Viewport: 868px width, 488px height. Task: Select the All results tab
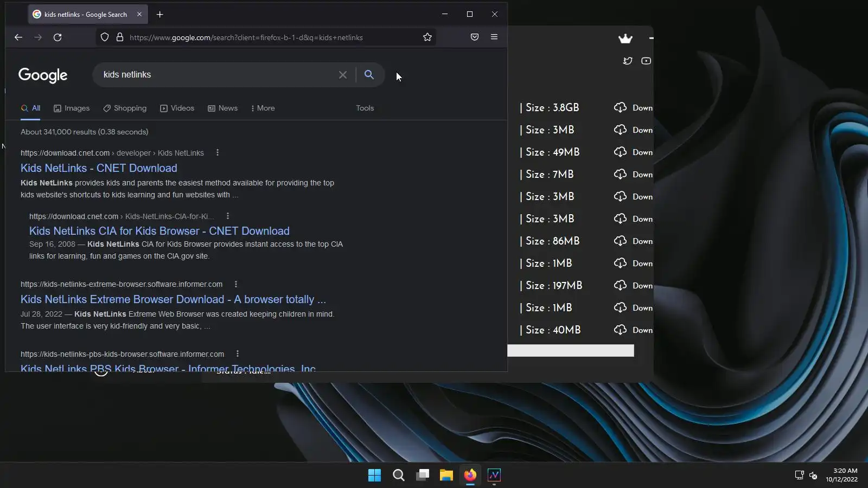point(31,108)
